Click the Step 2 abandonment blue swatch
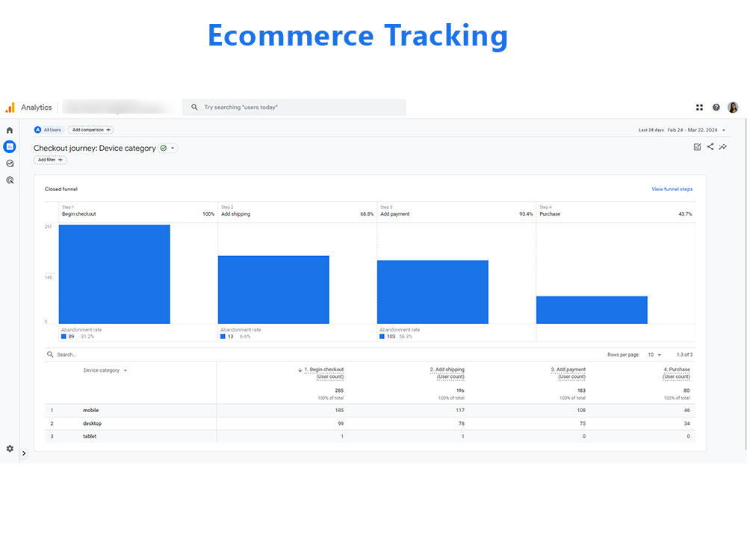Screen dimensions: 747x560 tap(223, 337)
